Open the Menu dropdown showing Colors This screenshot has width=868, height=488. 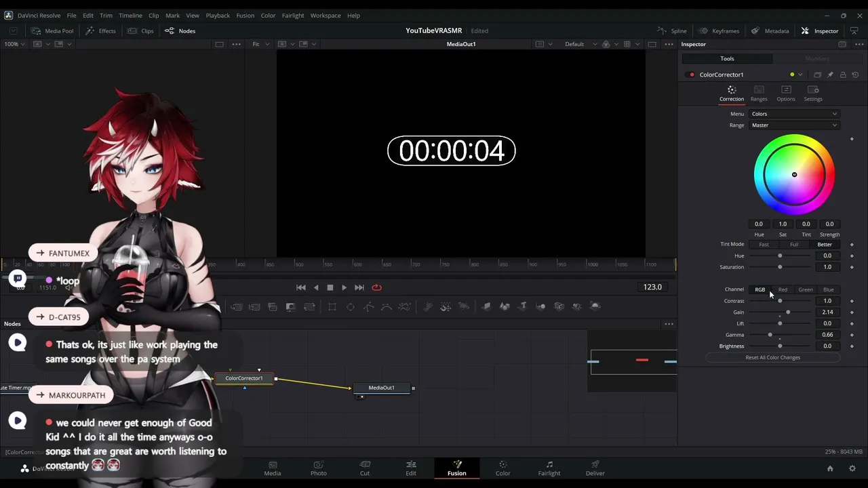click(794, 114)
